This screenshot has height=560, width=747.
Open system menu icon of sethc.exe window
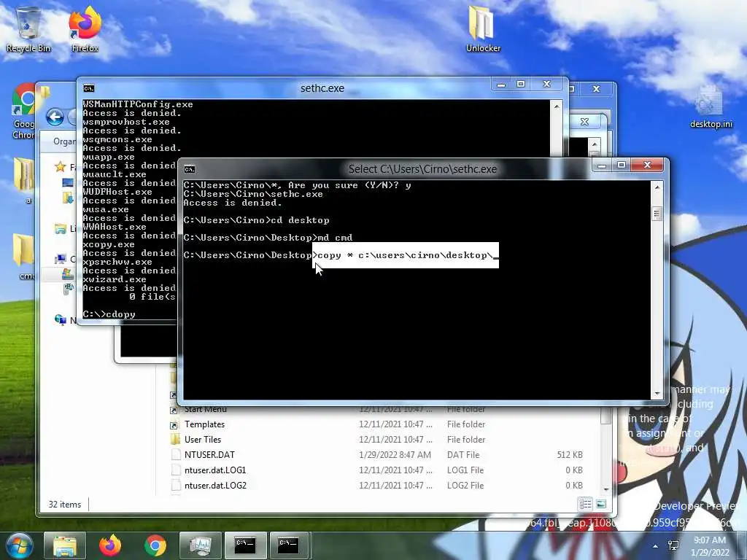88,88
